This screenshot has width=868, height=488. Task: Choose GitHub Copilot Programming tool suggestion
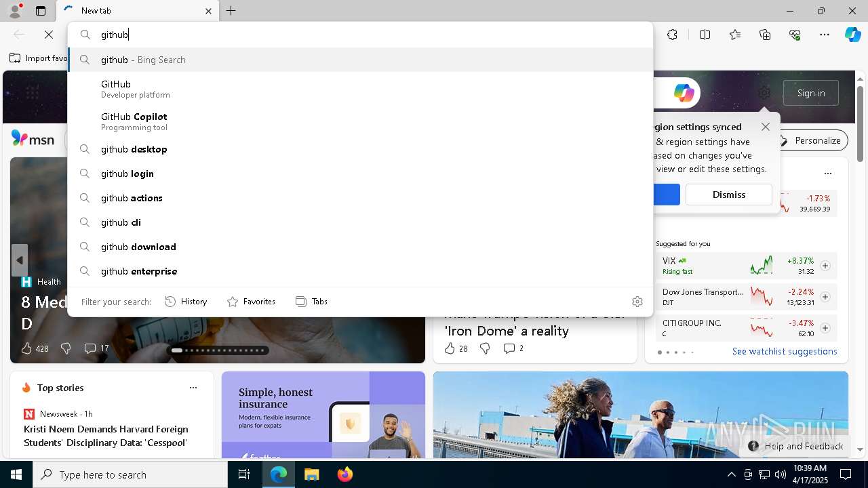360,121
